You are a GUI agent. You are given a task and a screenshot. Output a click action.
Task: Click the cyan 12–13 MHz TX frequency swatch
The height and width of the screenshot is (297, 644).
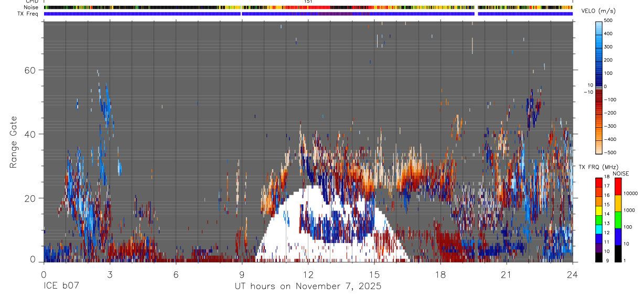click(599, 229)
